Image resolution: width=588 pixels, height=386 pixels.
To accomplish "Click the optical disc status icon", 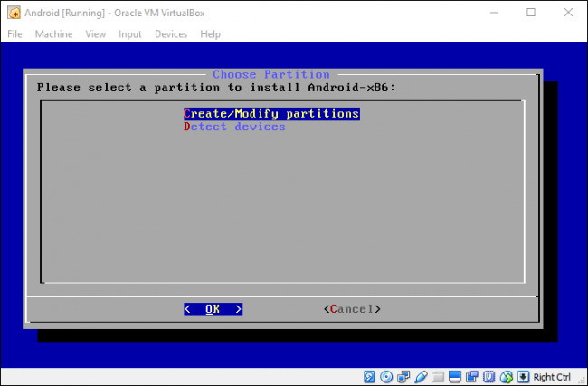I will (x=386, y=376).
